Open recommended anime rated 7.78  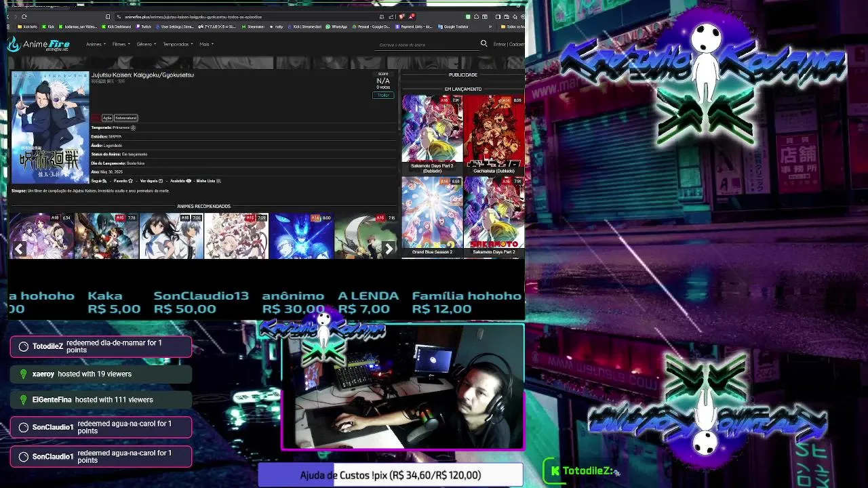[106, 236]
